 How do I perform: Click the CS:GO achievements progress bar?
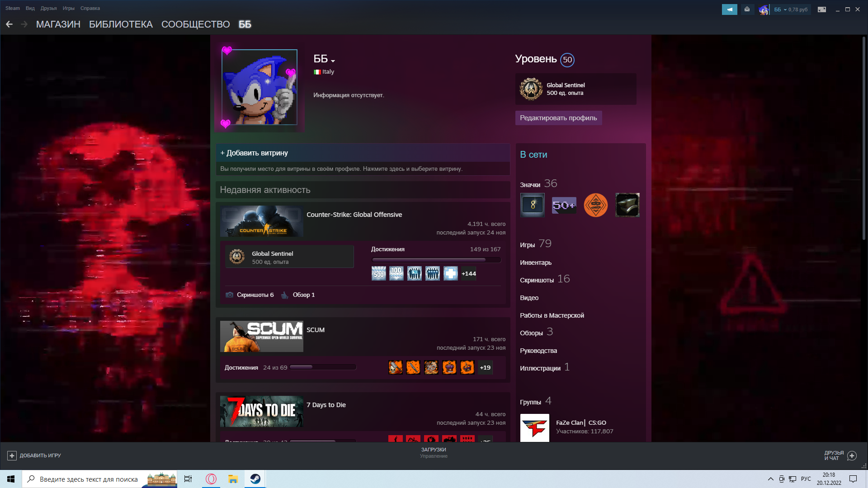[x=436, y=260]
